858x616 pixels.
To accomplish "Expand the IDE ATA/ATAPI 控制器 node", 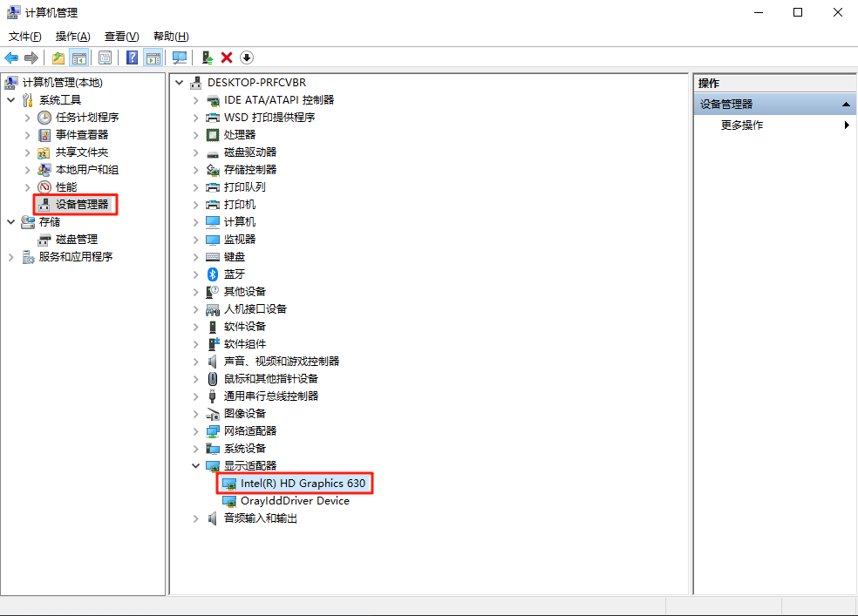I will (x=195, y=100).
